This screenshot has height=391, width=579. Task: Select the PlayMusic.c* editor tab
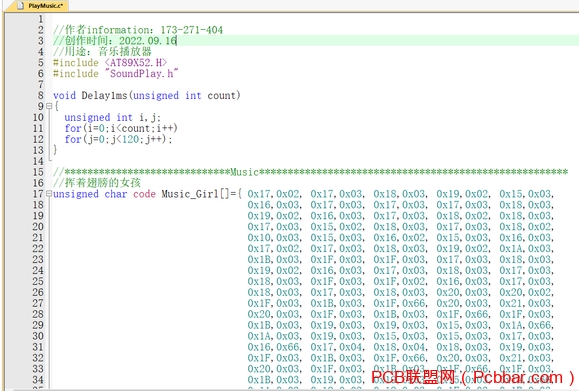click(42, 6)
